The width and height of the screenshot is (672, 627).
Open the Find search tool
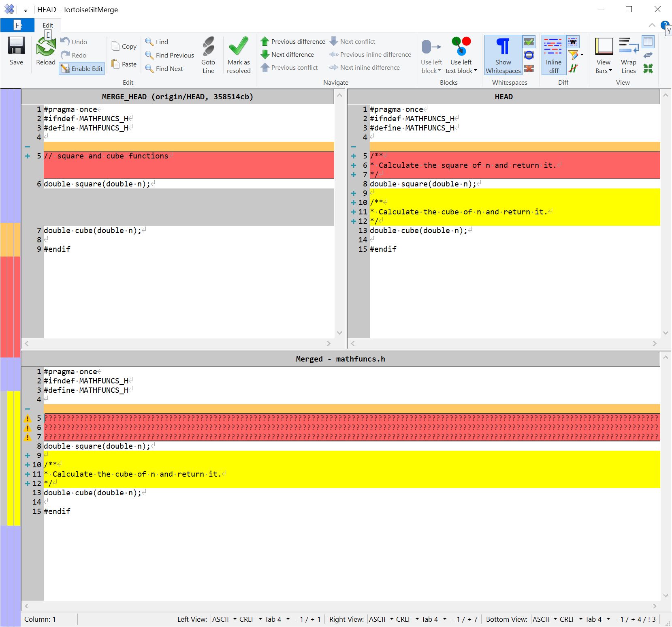(157, 42)
